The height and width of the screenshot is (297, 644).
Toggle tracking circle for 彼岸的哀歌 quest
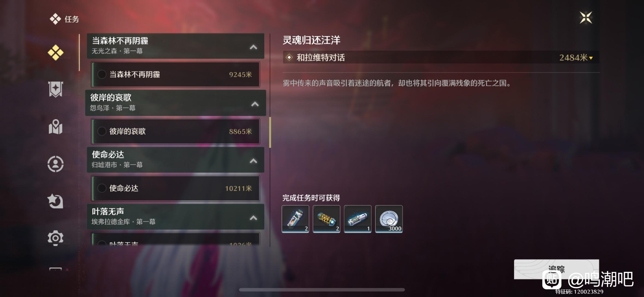102,131
